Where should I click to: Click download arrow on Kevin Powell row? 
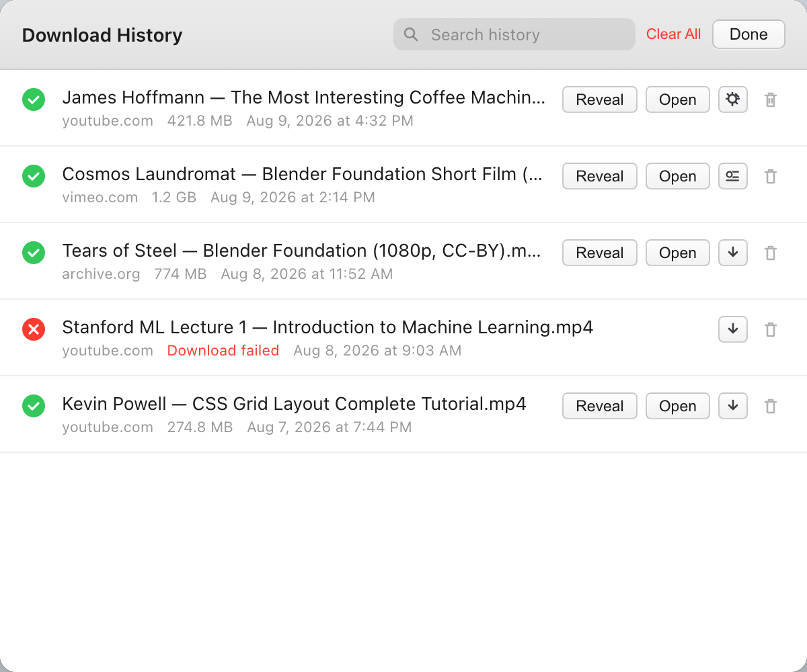733,406
